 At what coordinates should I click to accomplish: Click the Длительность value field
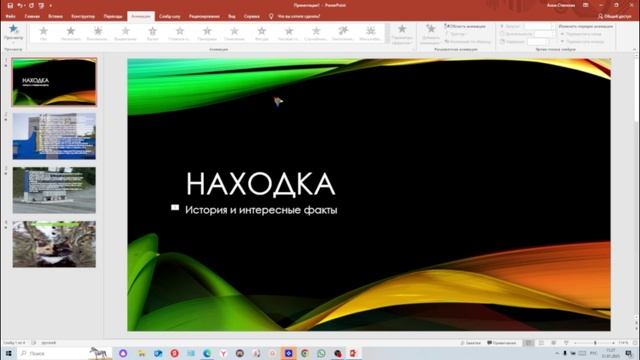point(544,34)
